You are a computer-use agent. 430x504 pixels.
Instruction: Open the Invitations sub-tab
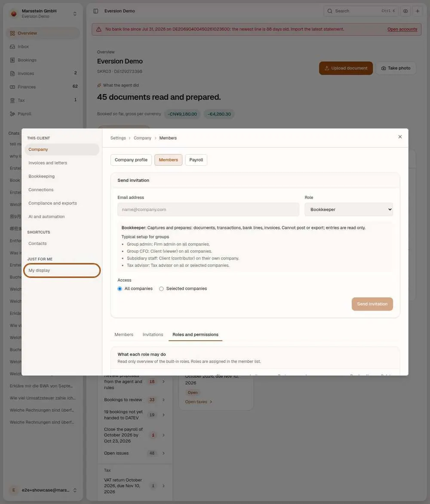(153, 334)
